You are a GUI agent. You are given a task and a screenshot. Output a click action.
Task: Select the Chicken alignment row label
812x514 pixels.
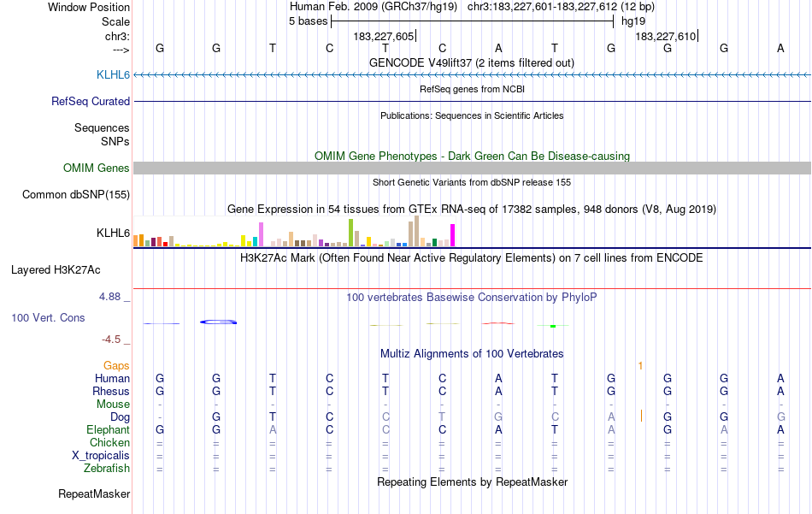[x=109, y=442]
